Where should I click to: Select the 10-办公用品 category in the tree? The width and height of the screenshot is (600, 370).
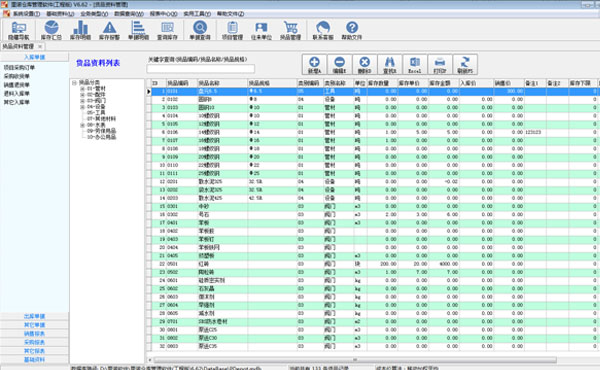pos(101,137)
